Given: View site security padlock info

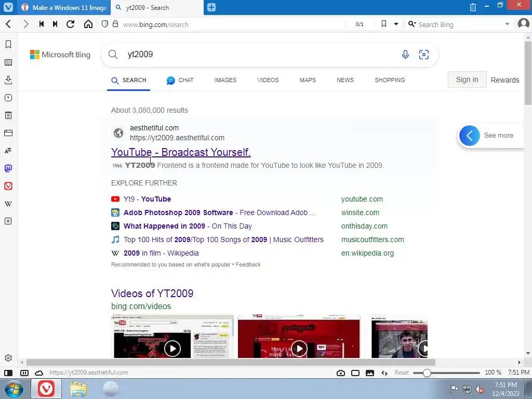Looking at the screenshot, I should tap(115, 24).
